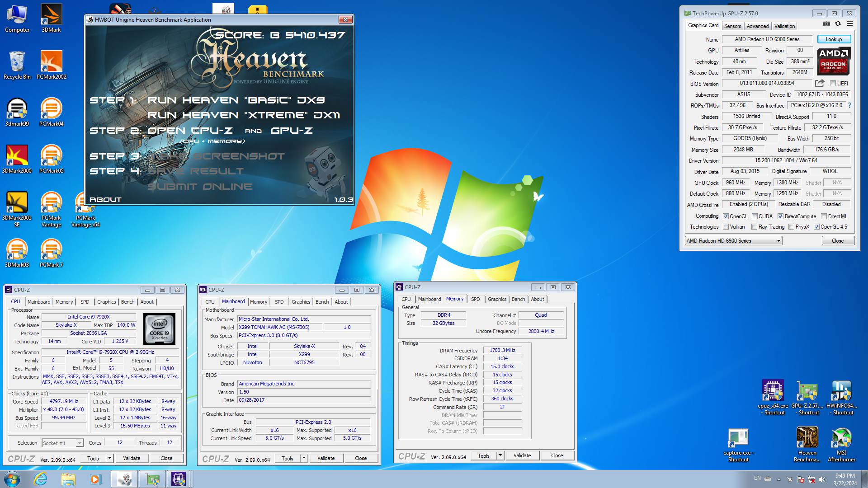Click the AMD Radeon logo in GPU-Z
Viewport: 868px width, 488px height.
[834, 61]
